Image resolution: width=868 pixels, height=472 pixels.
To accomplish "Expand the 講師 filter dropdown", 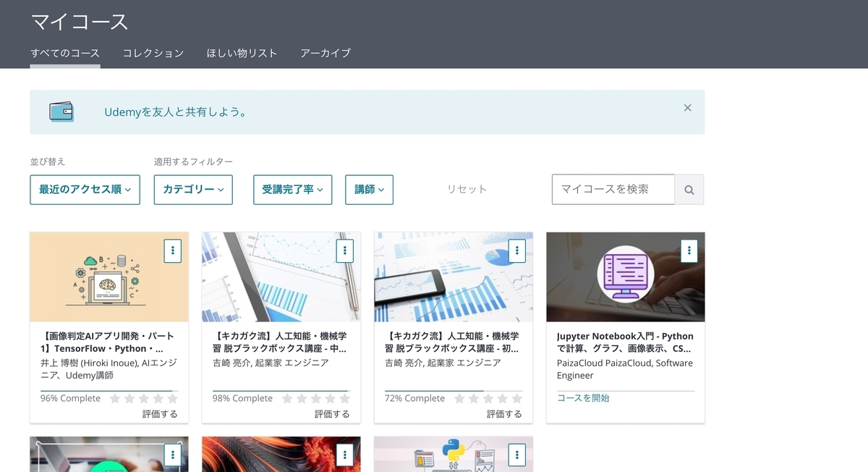I will click(x=369, y=190).
